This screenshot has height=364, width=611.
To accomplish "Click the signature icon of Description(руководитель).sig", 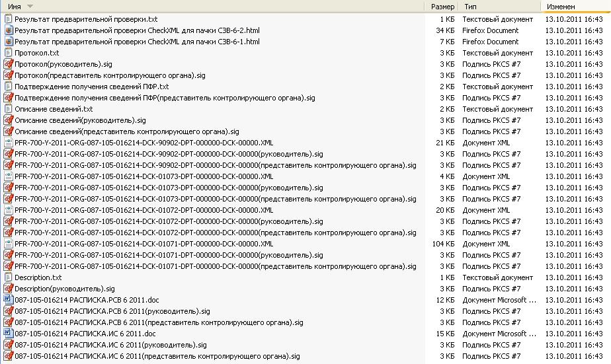I will coord(8,289).
